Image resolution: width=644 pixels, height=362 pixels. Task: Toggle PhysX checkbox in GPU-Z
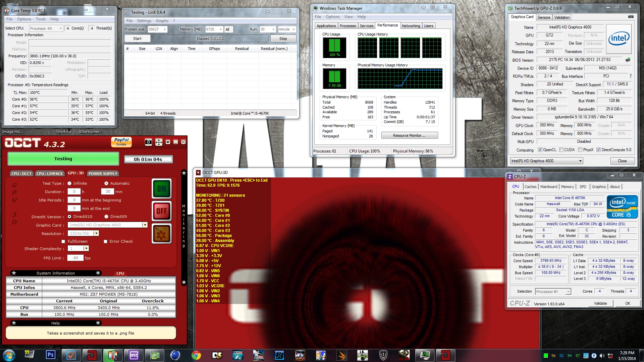580,150
